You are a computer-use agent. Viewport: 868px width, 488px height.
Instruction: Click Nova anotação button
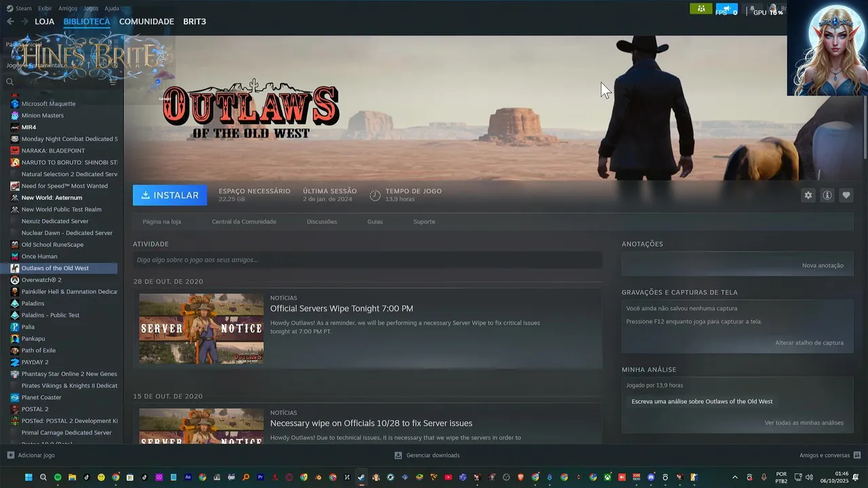(x=823, y=266)
